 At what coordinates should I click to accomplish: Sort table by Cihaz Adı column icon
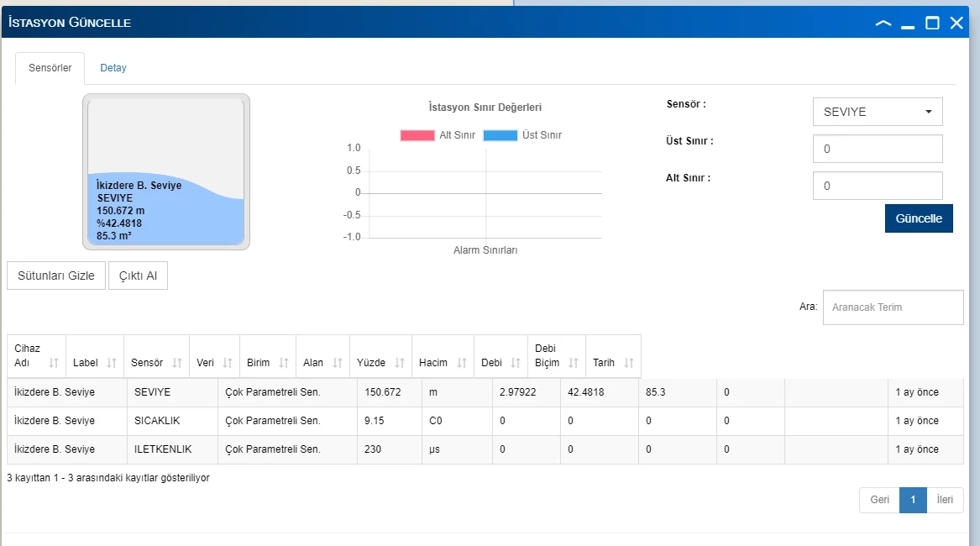pyautogui.click(x=54, y=363)
